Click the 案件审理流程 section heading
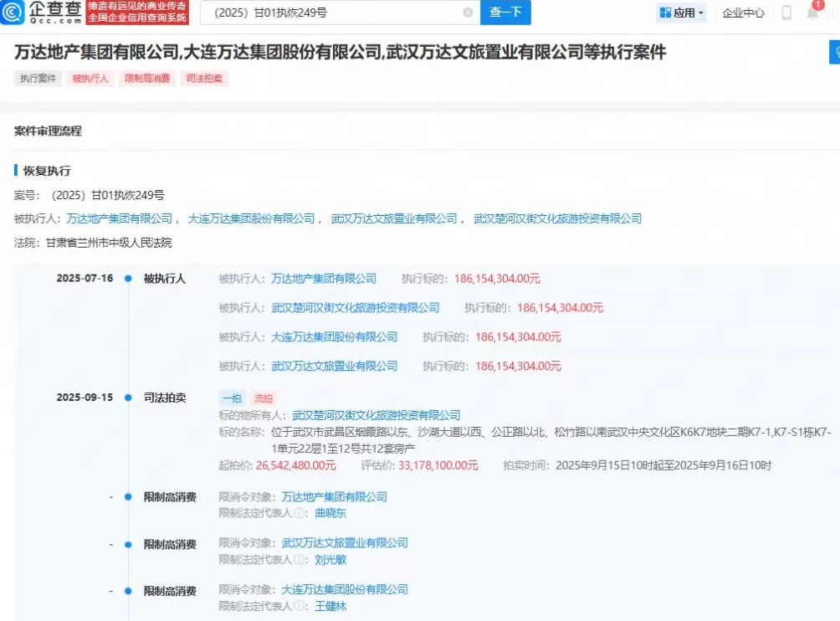 (x=49, y=131)
